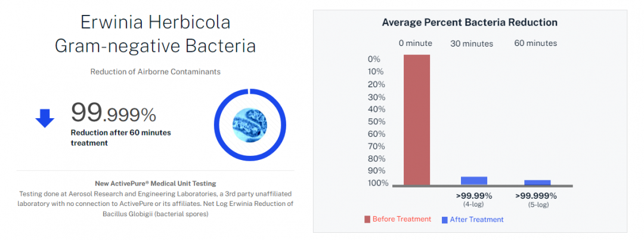Viewport: 644px width, 240px height.
Task: Click the blue downward arrow icon
Action: [x=45, y=119]
